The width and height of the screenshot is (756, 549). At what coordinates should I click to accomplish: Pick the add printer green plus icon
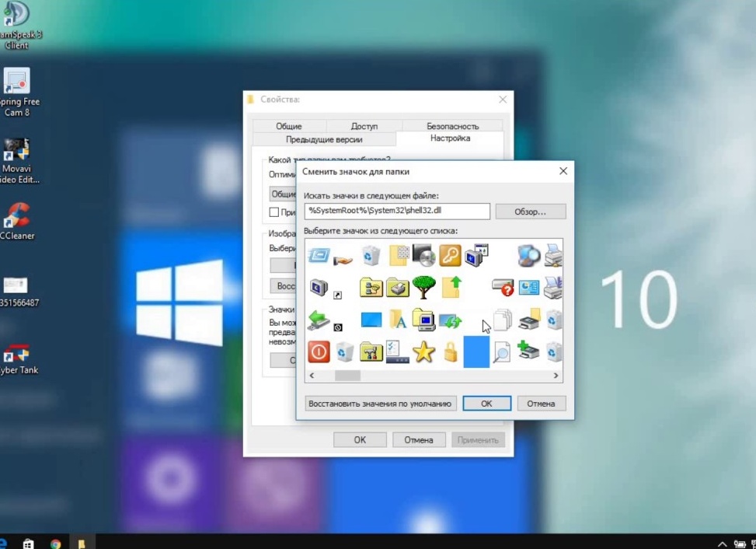click(x=528, y=350)
